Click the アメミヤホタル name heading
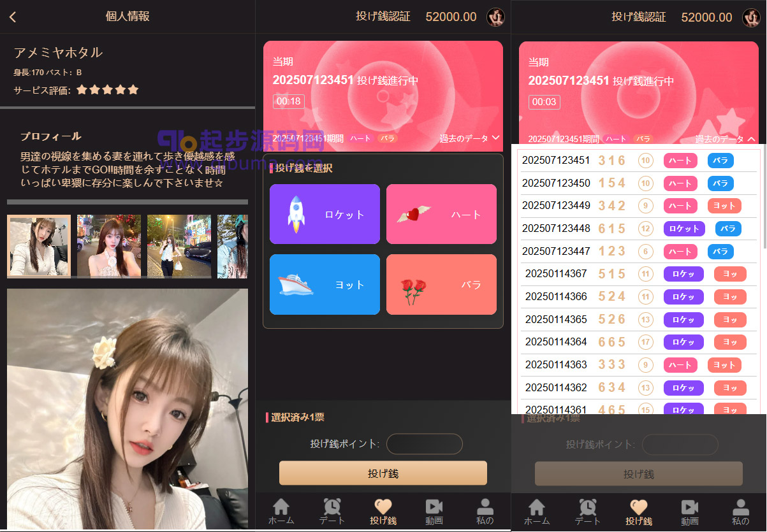 point(58,53)
